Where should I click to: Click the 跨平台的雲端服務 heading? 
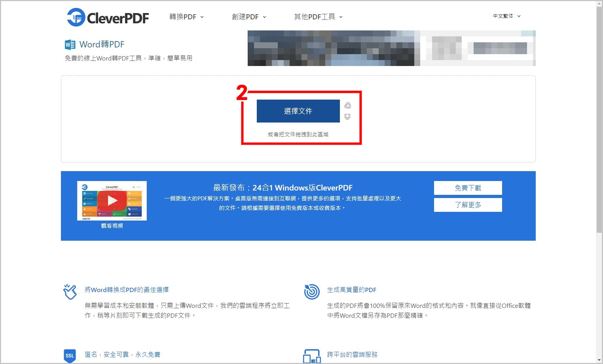352,355
